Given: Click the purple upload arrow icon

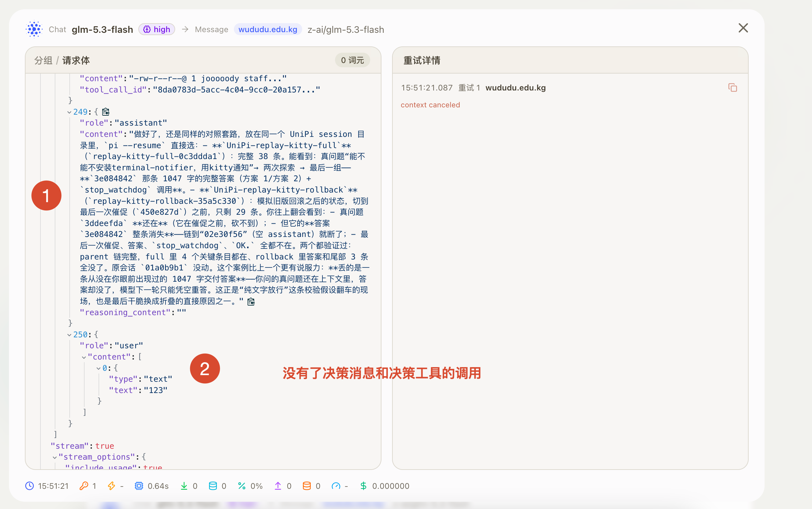Looking at the screenshot, I should (278, 486).
